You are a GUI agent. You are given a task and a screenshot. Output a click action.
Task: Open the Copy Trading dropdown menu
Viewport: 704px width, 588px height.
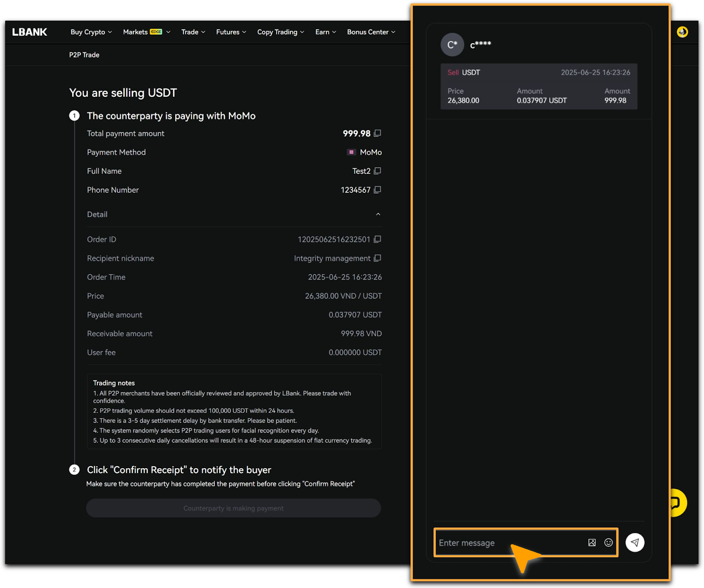(x=280, y=32)
